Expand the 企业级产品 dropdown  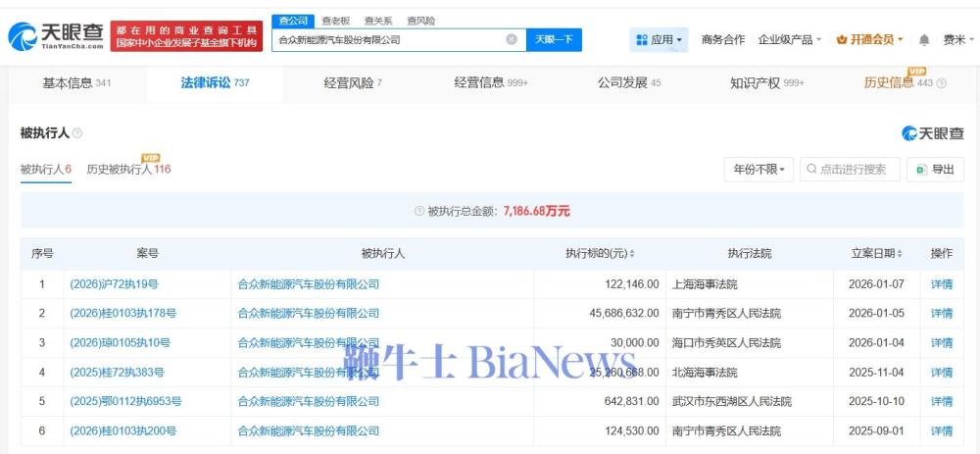click(x=789, y=40)
